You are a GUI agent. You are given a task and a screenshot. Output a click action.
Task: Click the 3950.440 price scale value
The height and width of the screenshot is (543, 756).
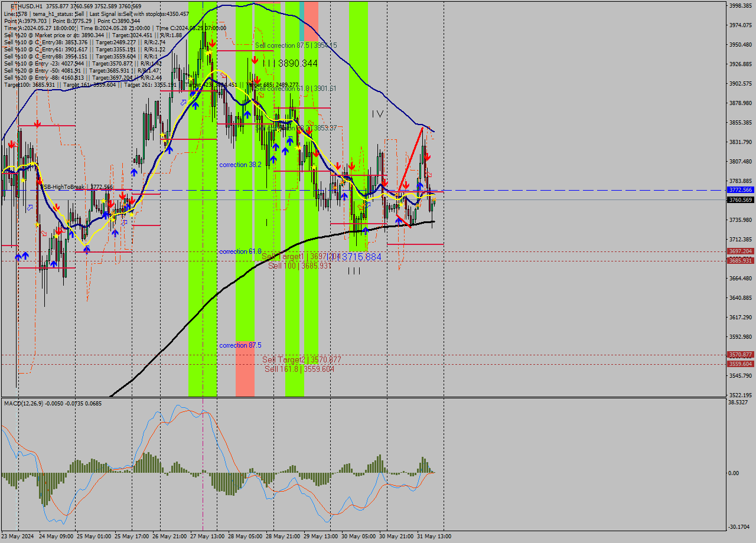click(740, 45)
